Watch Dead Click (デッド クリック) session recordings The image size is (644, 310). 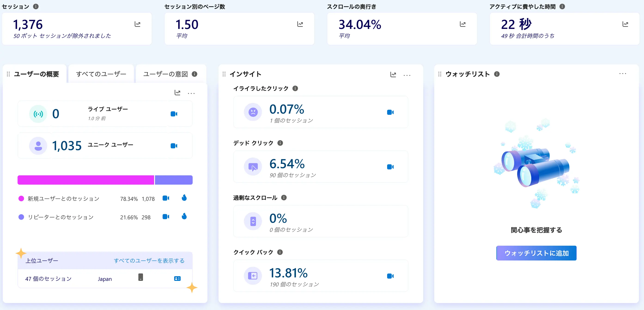pos(390,167)
